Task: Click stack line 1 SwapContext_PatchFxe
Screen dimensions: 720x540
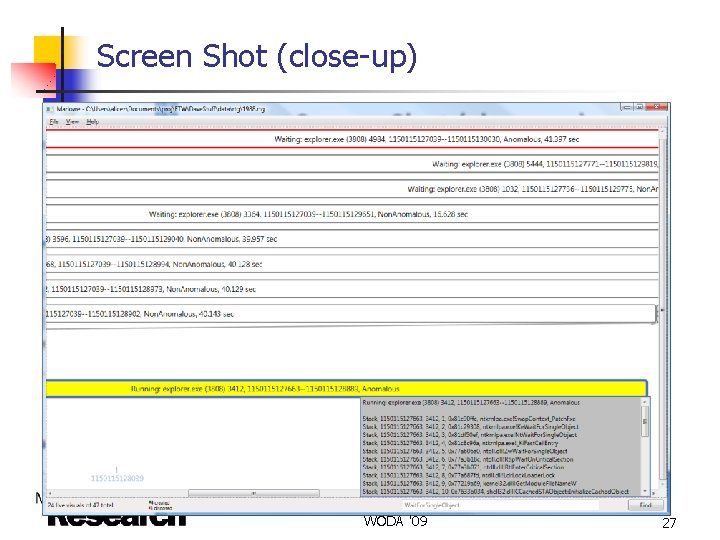Action: coord(469,418)
